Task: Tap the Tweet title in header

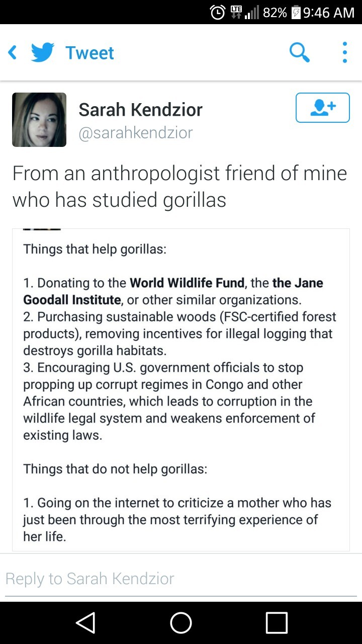Action: [x=90, y=53]
